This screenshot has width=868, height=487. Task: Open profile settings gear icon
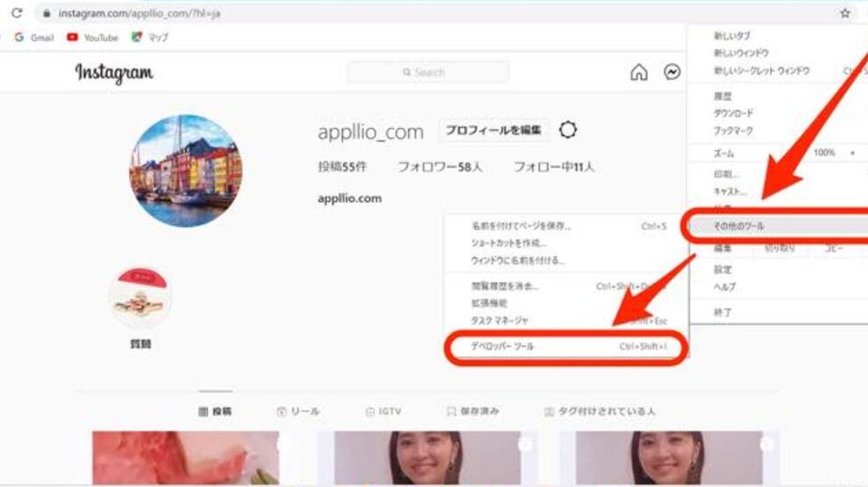pos(568,131)
